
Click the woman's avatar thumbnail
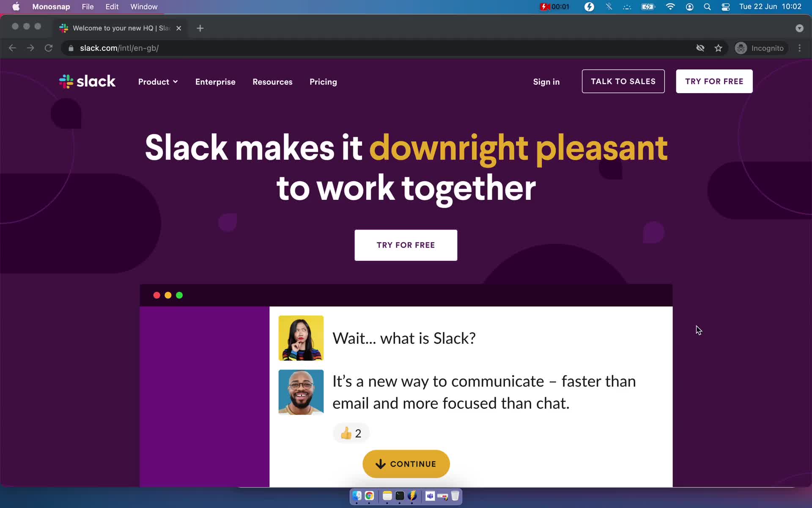(x=301, y=338)
